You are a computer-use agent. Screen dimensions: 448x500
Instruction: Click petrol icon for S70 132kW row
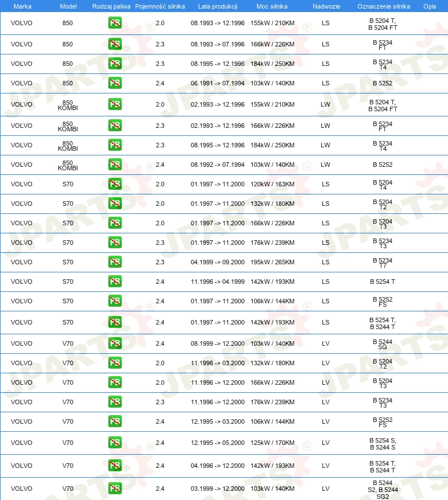[x=115, y=203]
